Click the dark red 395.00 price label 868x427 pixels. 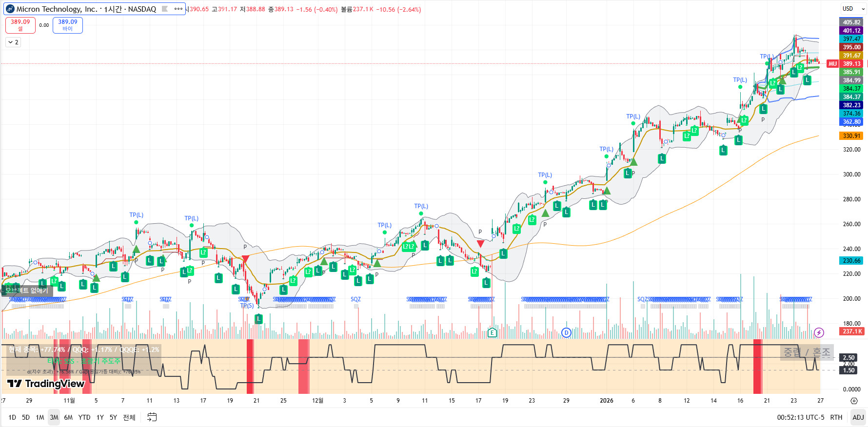pos(851,47)
